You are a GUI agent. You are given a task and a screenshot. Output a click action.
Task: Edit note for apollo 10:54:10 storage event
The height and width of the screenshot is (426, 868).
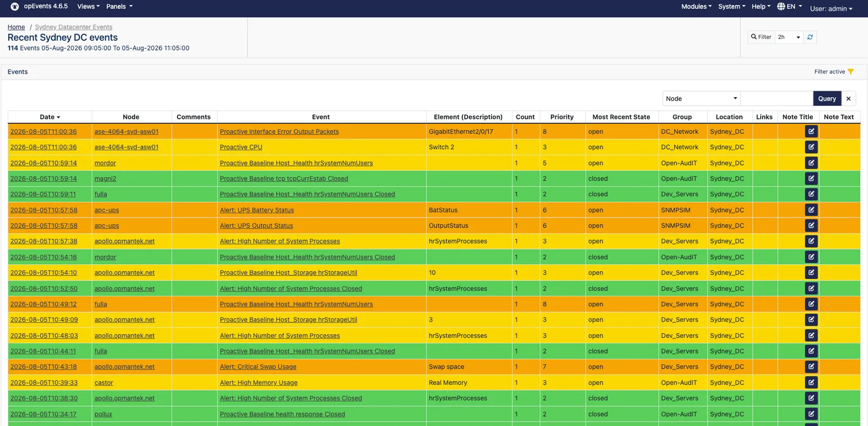[811, 273]
